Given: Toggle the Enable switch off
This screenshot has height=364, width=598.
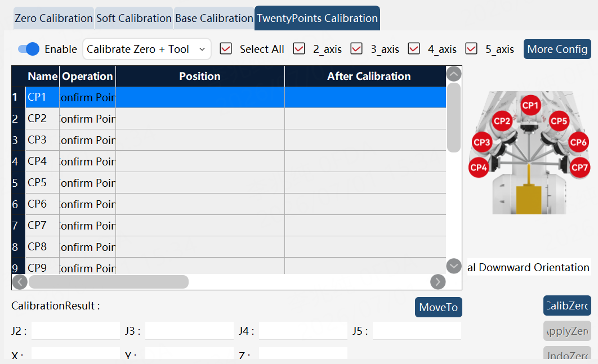Looking at the screenshot, I should pyautogui.click(x=29, y=49).
